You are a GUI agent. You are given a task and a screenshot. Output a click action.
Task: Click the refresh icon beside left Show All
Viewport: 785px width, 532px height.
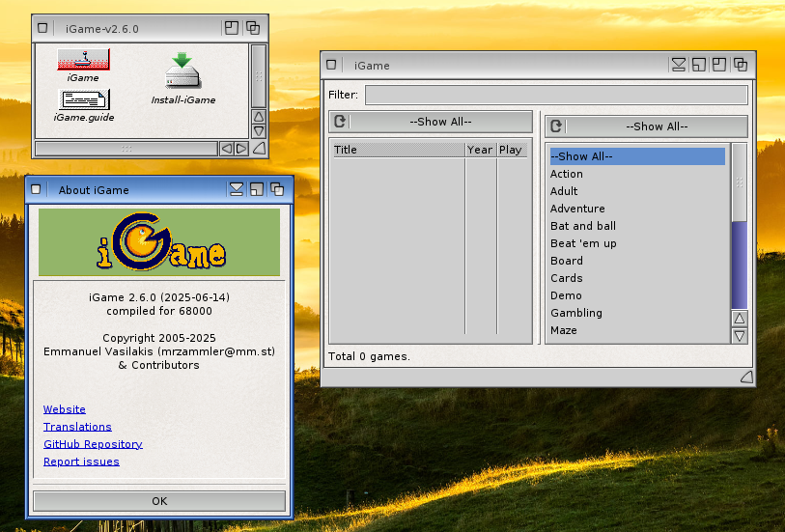pos(340,122)
